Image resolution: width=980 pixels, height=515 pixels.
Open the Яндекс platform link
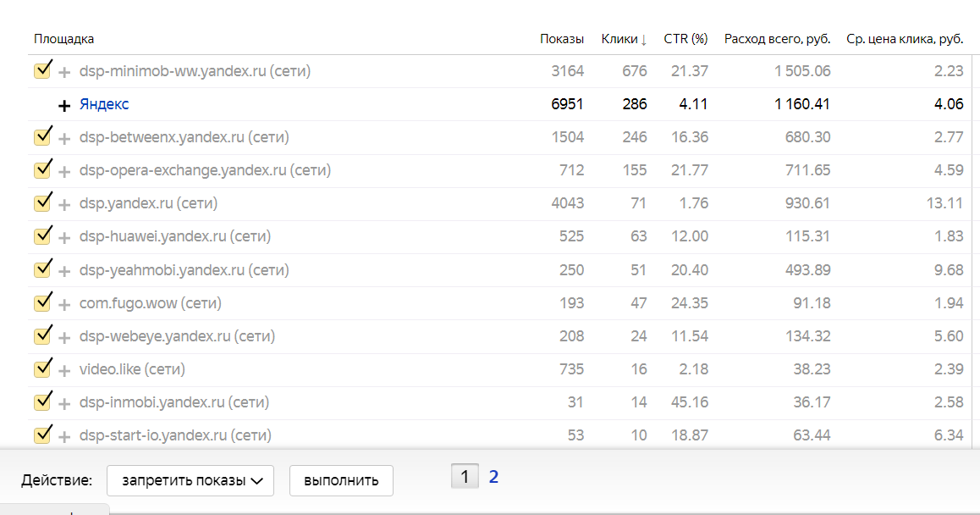point(104,104)
